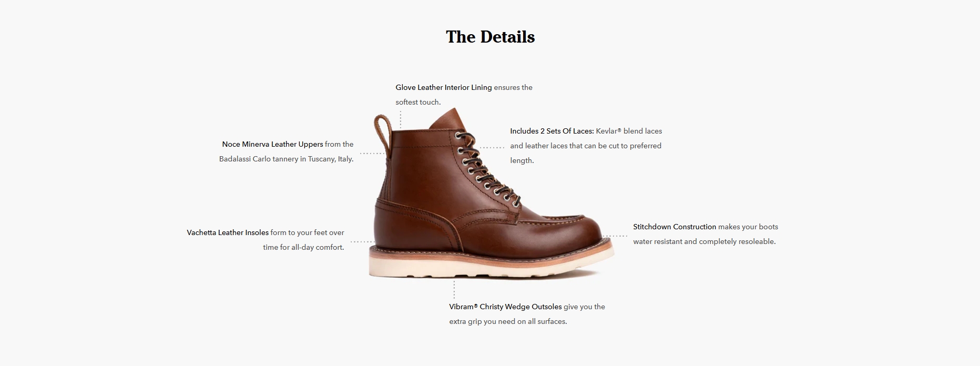The width and height of the screenshot is (980, 366).
Task: Click dotted line next to laces description
Action: [x=492, y=147]
